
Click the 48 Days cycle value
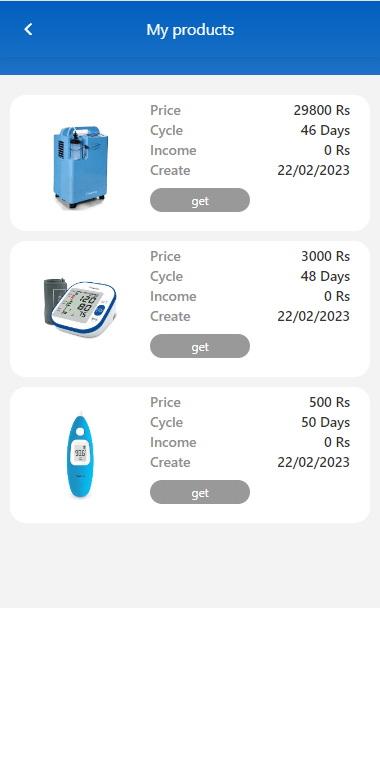pos(325,276)
